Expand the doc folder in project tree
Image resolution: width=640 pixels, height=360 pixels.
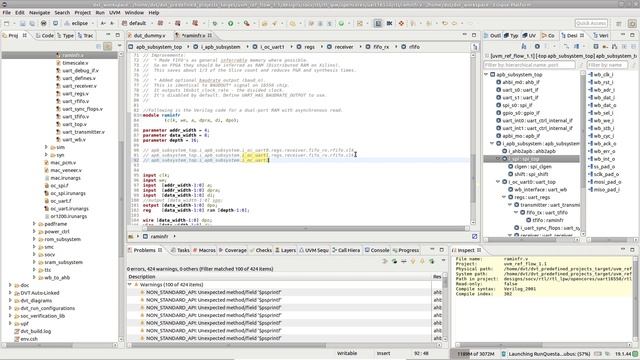coord(10,285)
